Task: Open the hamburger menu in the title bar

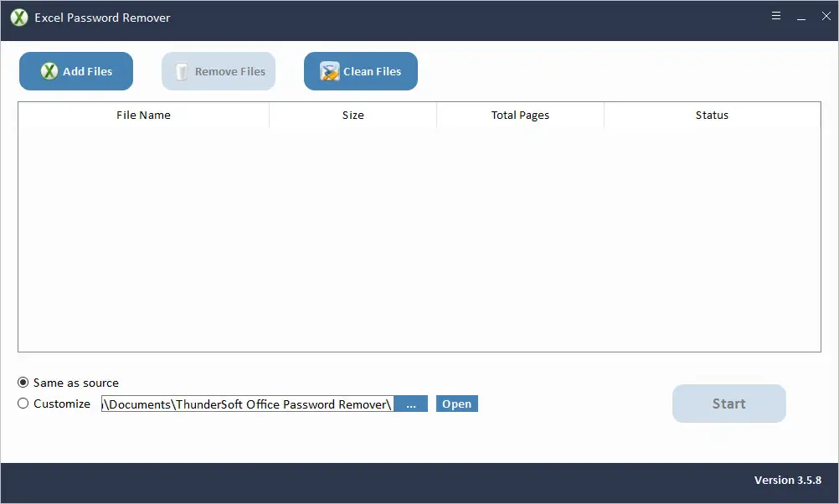Action: point(775,15)
